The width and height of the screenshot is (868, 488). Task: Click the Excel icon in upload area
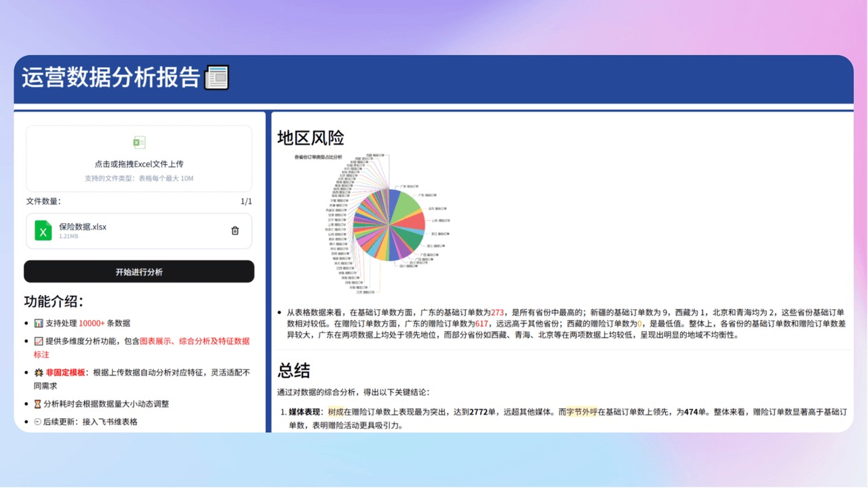[139, 142]
